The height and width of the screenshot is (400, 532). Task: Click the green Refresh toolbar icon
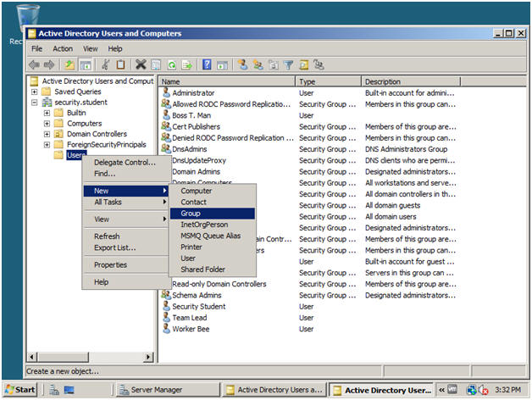(172, 64)
